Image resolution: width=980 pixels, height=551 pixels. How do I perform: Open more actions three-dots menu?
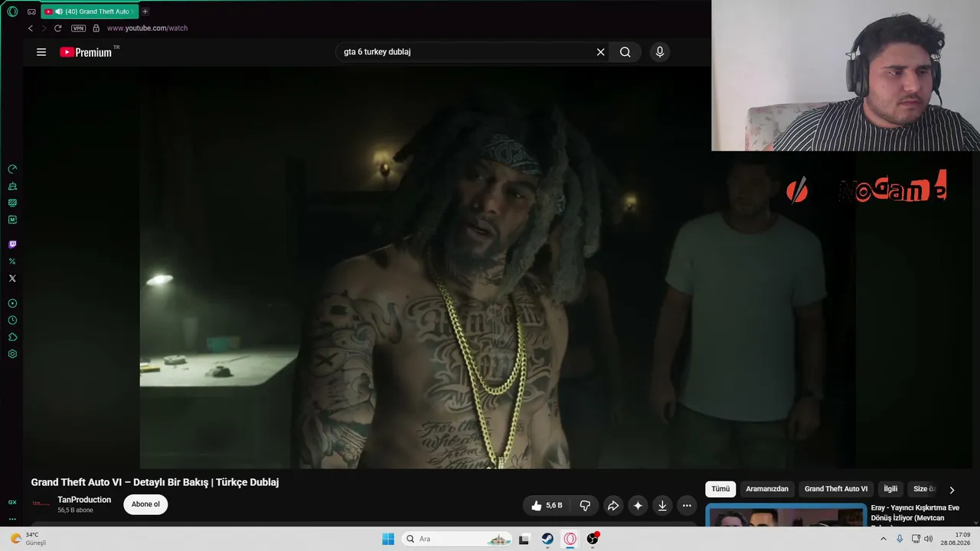coord(687,505)
